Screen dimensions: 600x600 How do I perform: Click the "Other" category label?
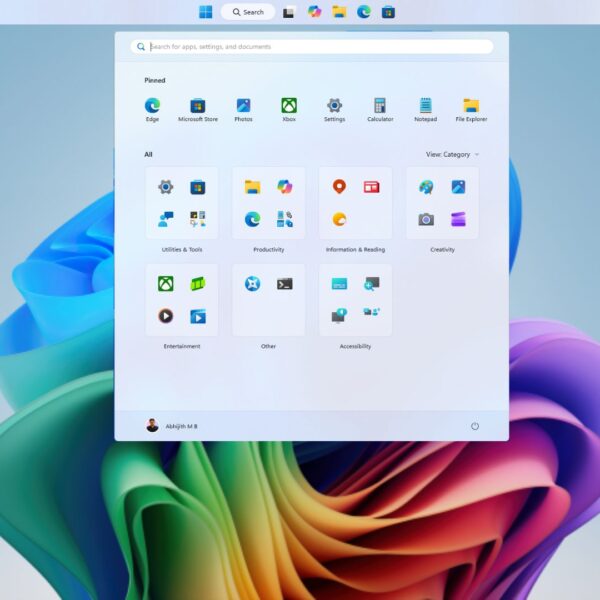268,346
